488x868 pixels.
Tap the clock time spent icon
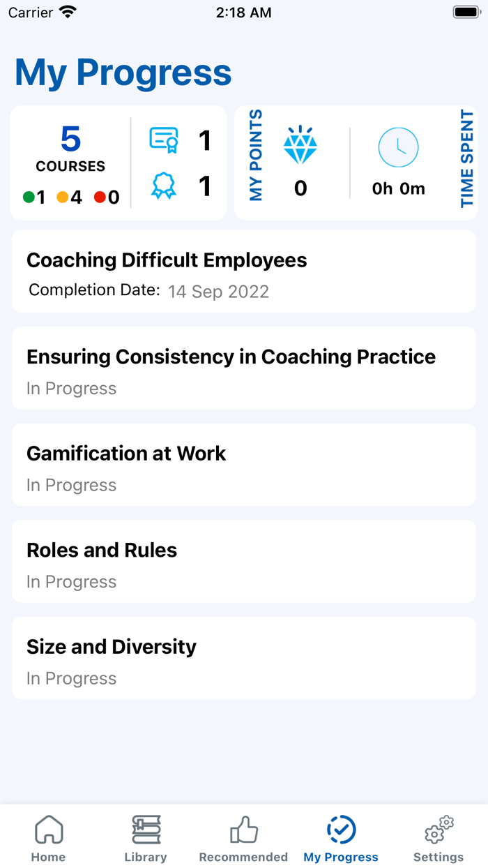click(x=398, y=147)
